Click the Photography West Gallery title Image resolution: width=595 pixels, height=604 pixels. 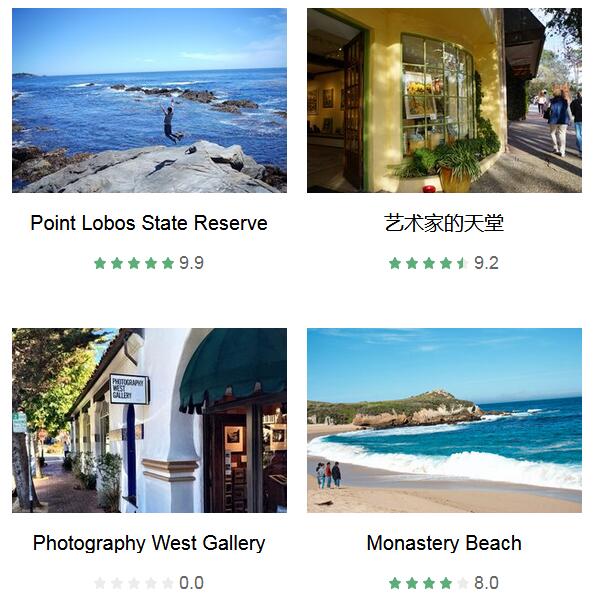149,543
